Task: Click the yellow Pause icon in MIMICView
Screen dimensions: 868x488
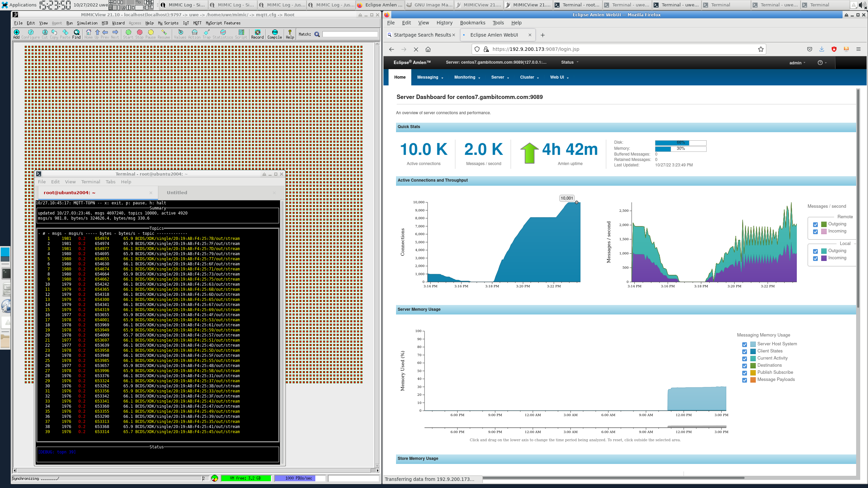Action: tap(151, 34)
